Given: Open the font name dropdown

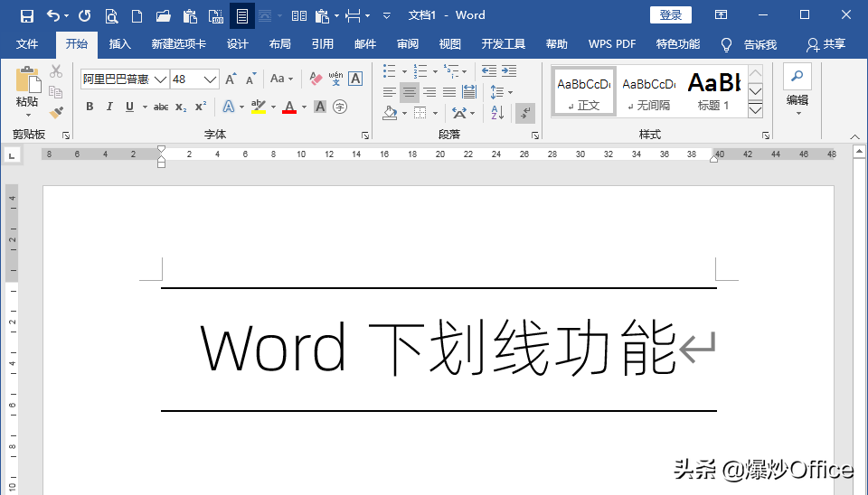Looking at the screenshot, I should [161, 79].
